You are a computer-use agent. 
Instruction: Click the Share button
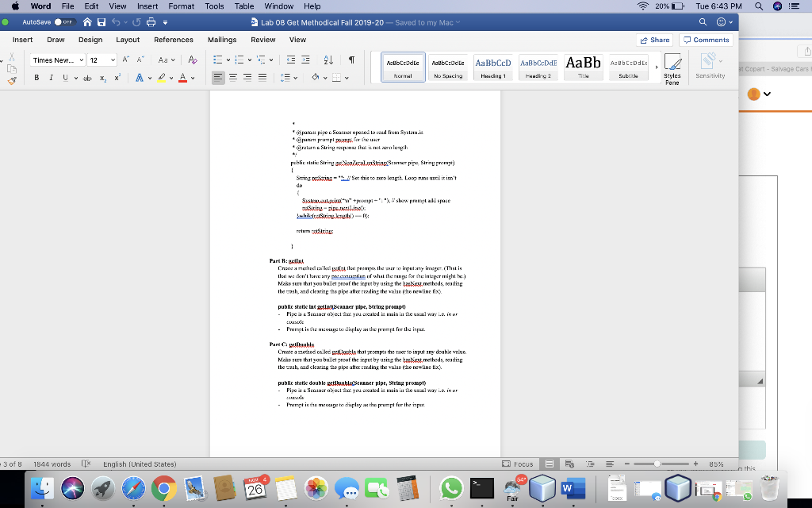[654, 40]
